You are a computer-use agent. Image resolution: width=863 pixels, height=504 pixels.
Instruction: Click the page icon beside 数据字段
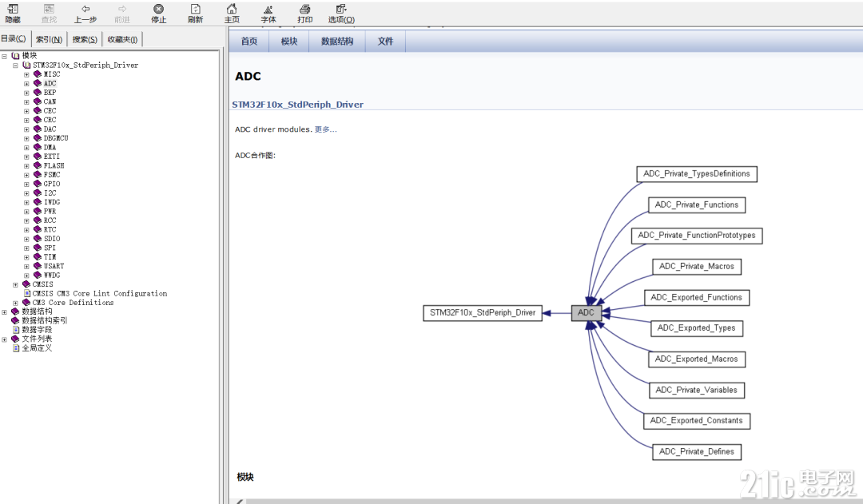point(16,330)
